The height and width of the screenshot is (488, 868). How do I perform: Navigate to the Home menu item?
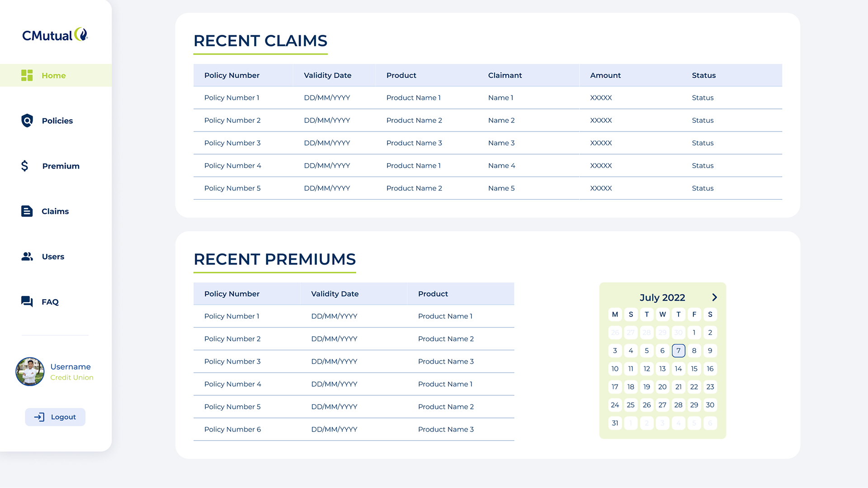(x=54, y=75)
